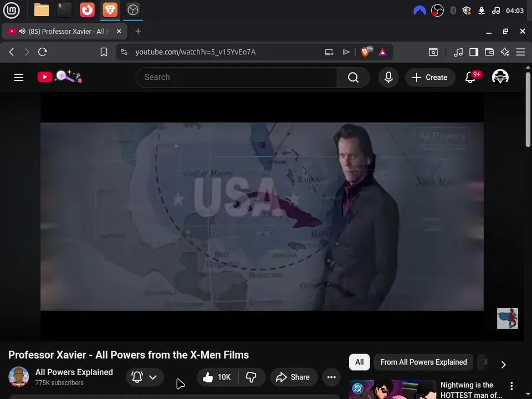Select the Professor Xavier YouTube tab

(x=64, y=31)
